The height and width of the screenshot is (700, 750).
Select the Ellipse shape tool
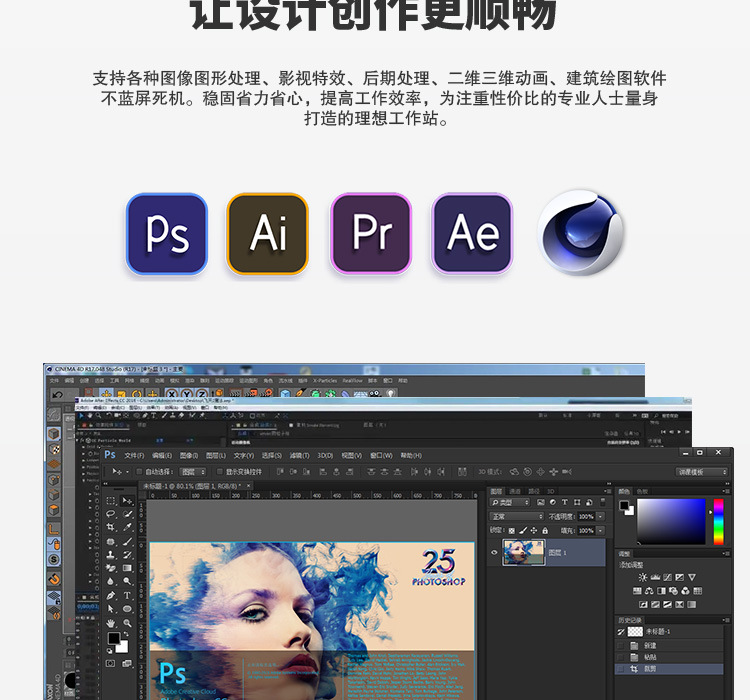(x=127, y=609)
